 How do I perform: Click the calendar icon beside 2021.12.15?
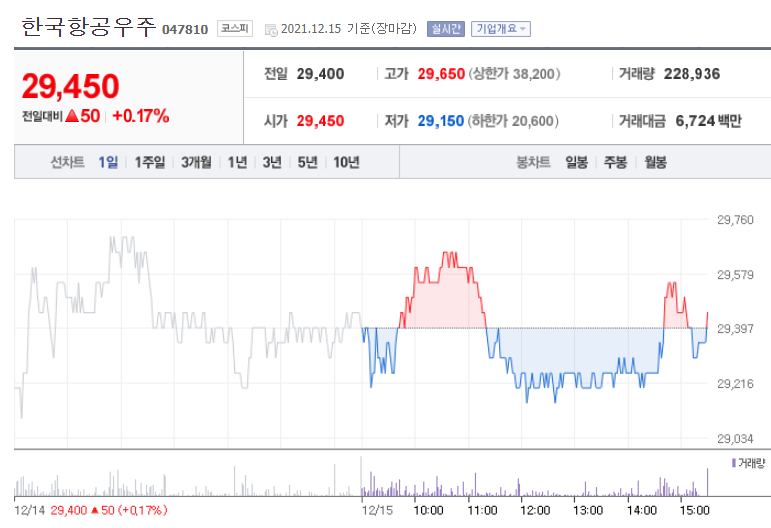(x=271, y=30)
